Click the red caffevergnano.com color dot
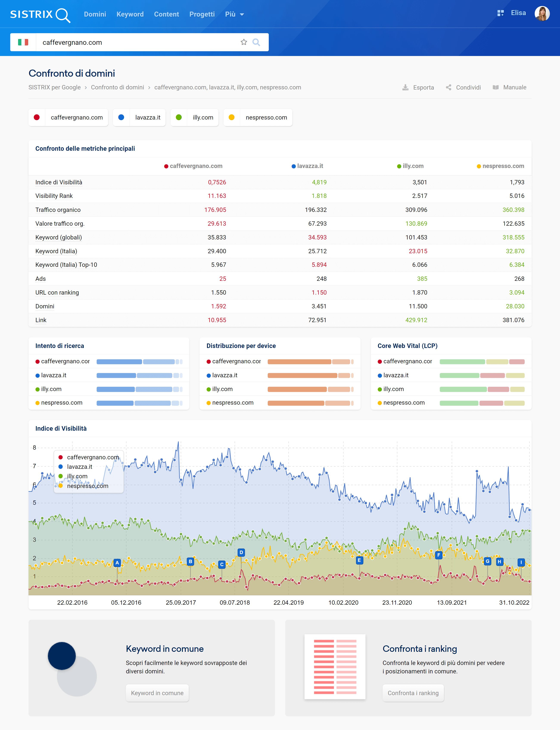 (37, 117)
